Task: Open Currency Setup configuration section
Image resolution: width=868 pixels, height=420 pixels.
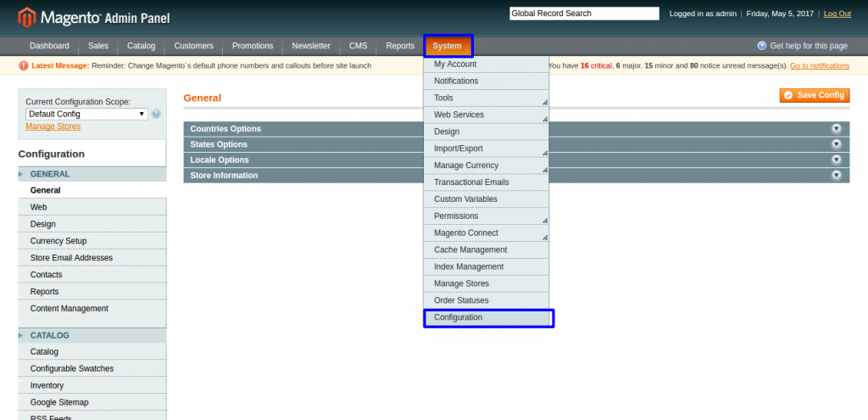Action: 92,241
